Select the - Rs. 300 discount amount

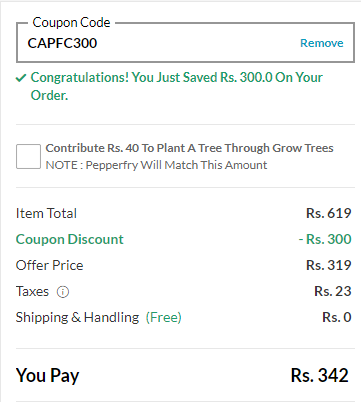[325, 239]
